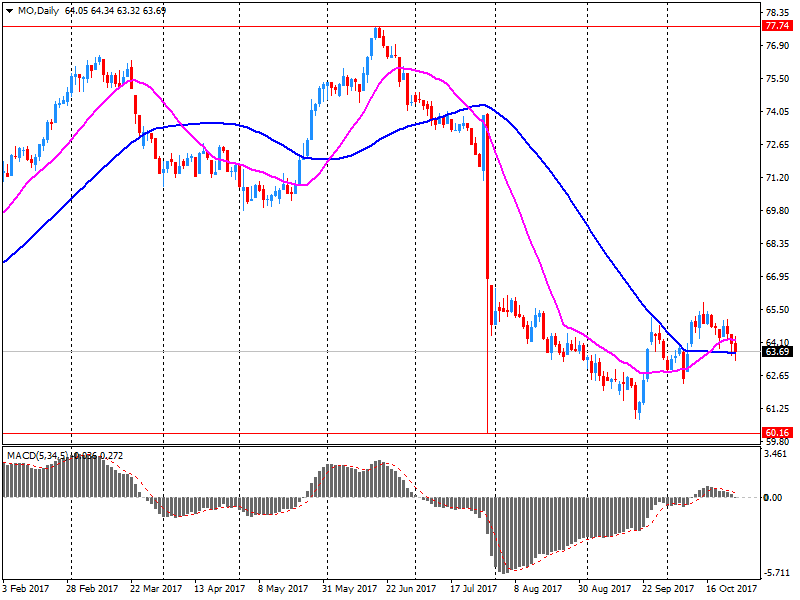800x600 pixels.
Task: Click the 68.35 price scale label
Action: click(778, 244)
